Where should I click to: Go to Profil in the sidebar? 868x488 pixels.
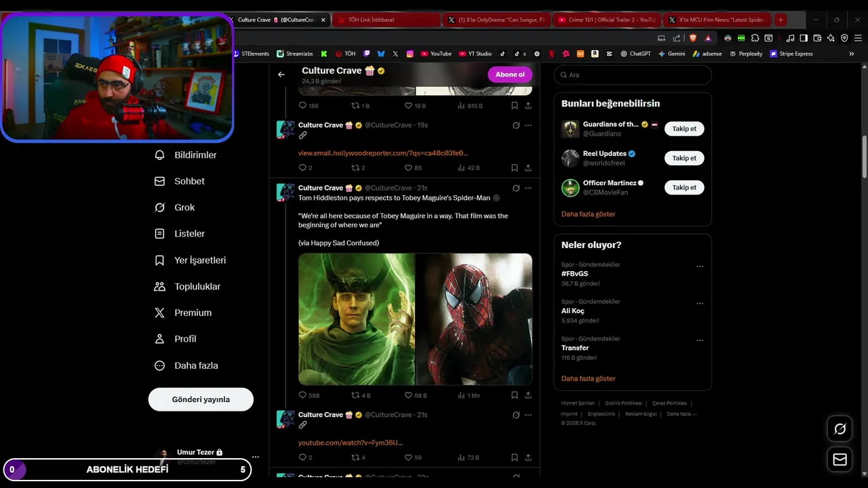pyautogui.click(x=175, y=339)
